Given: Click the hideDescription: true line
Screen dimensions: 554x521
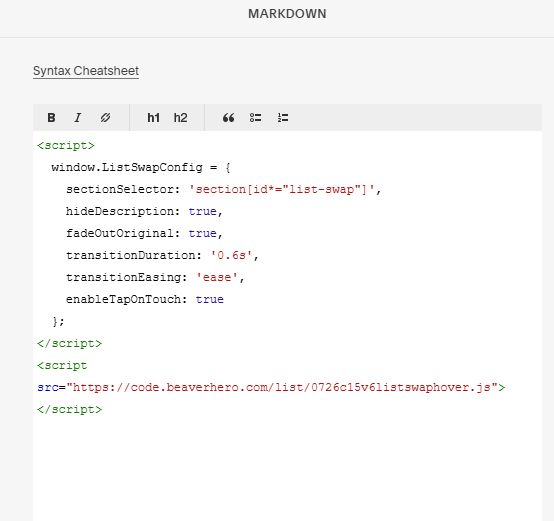Looking at the screenshot, I should (145, 211).
